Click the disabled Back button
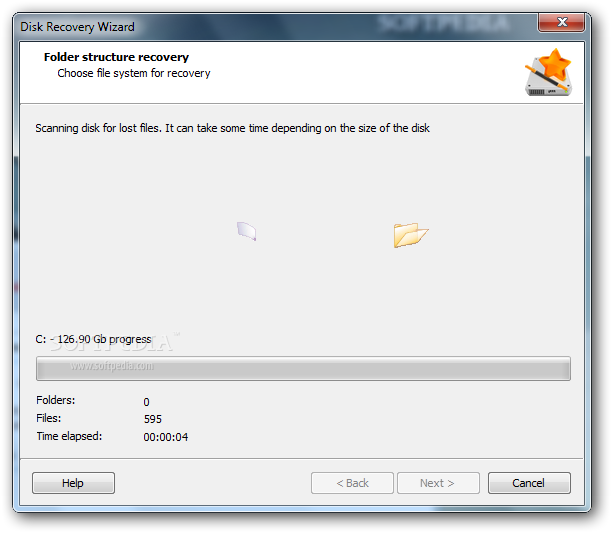The height and width of the screenshot is (533, 612). click(x=352, y=483)
